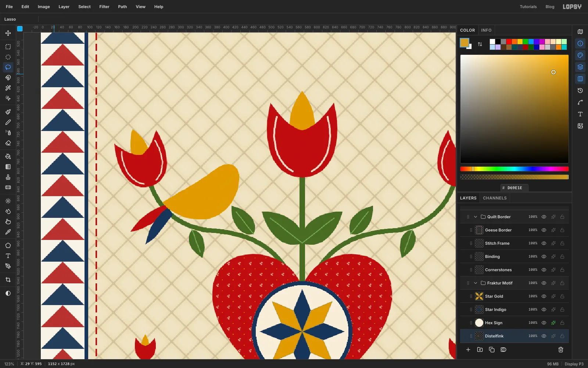
Task: Open the Path menu
Action: tap(122, 7)
